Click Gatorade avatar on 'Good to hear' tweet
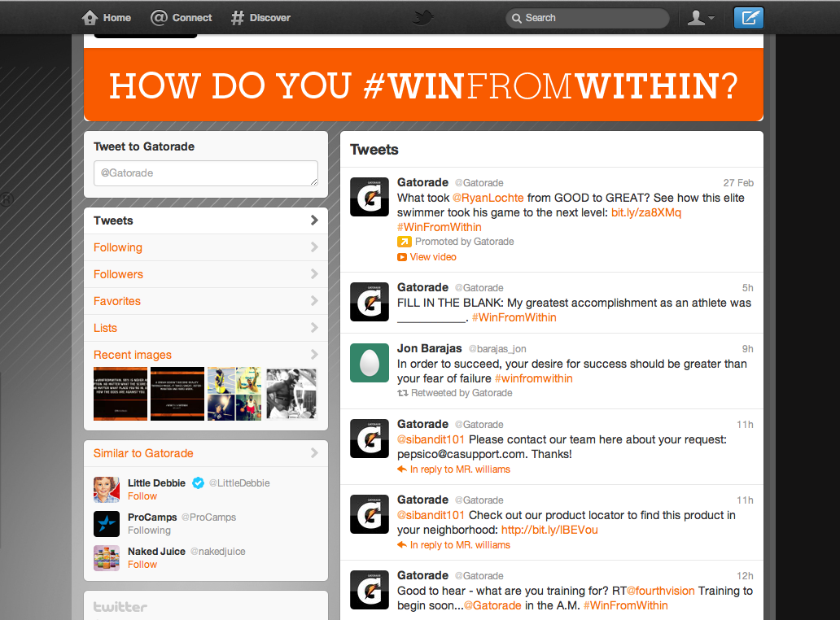840x620 pixels. pos(369,590)
